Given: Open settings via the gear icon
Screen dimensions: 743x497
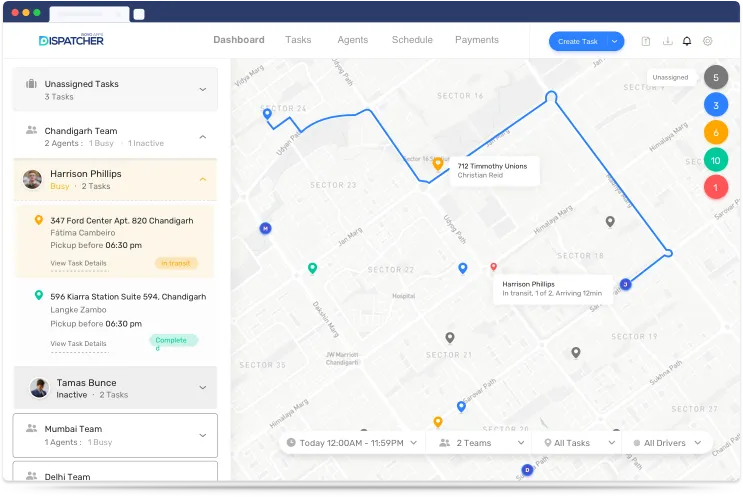Looking at the screenshot, I should tap(707, 41).
